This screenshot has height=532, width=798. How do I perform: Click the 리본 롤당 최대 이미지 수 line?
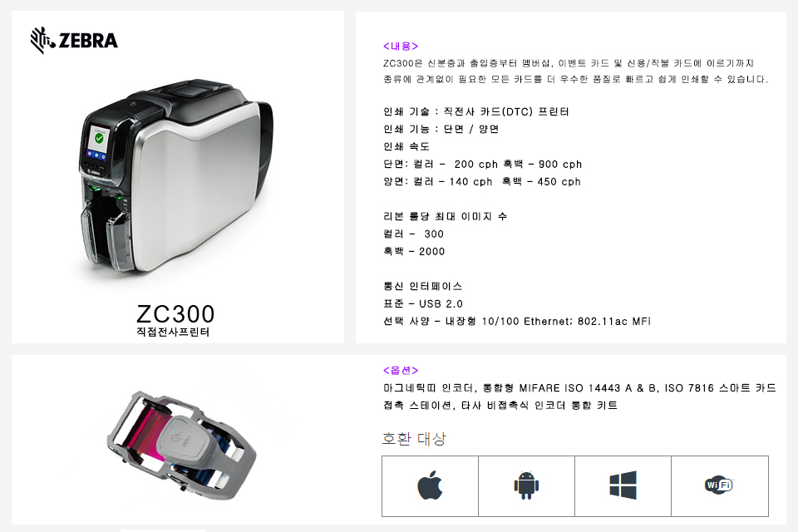(445, 216)
